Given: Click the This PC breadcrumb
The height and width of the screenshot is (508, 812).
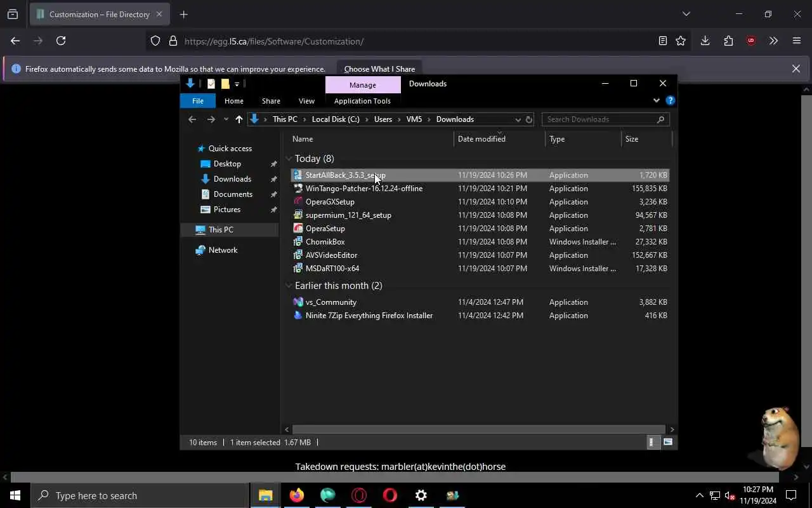Looking at the screenshot, I should (x=285, y=119).
